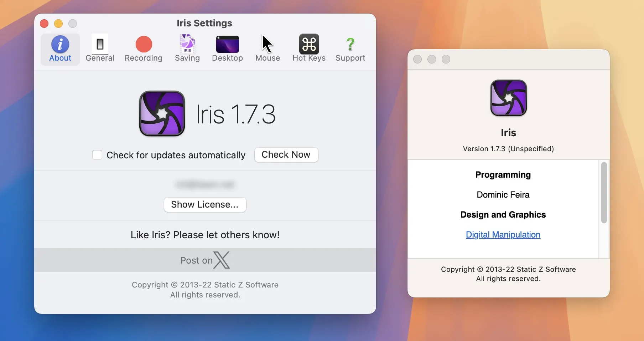Viewport: 644px width, 341px height.
Task: Click the Iris name in About window
Action: [508, 133]
